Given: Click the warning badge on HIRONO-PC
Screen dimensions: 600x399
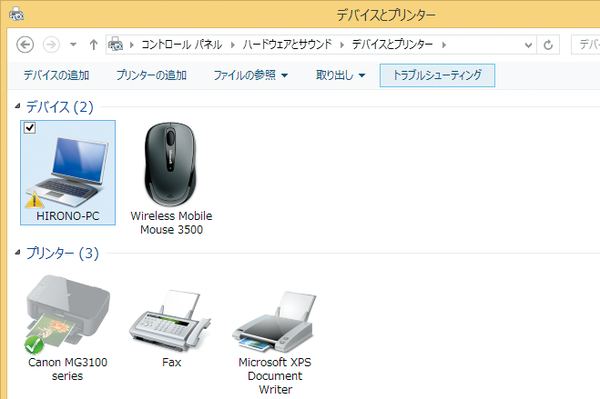Looking at the screenshot, I should tap(34, 200).
